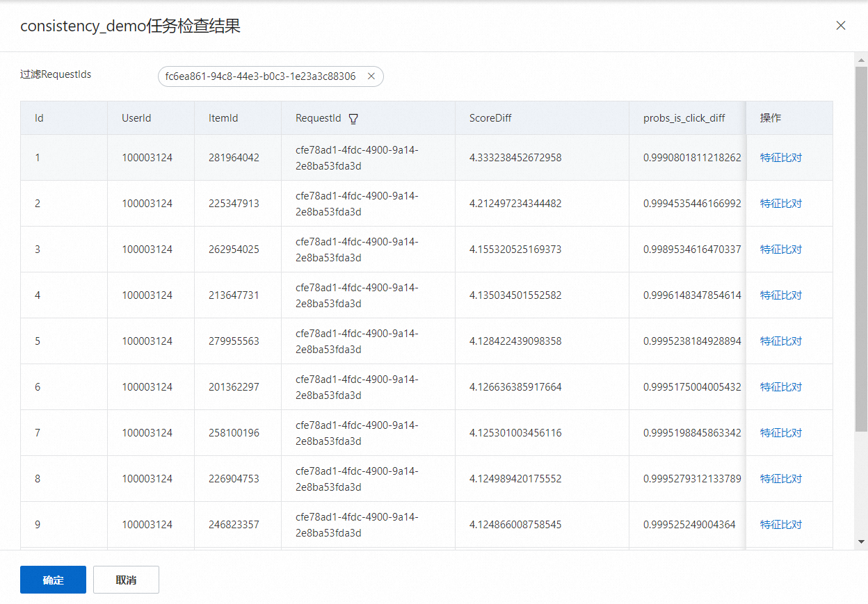Click the 操作 column header

(x=789, y=118)
